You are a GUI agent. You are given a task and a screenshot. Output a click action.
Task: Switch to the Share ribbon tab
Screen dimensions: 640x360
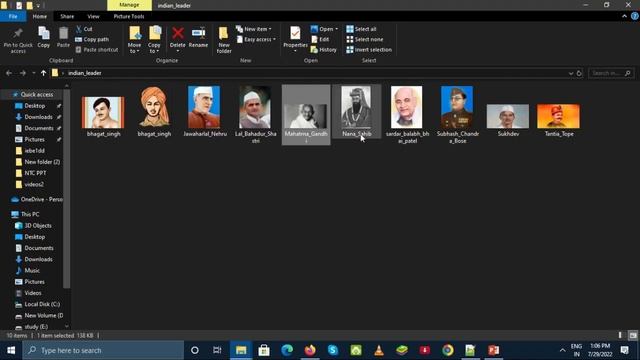pyautogui.click(x=67, y=16)
